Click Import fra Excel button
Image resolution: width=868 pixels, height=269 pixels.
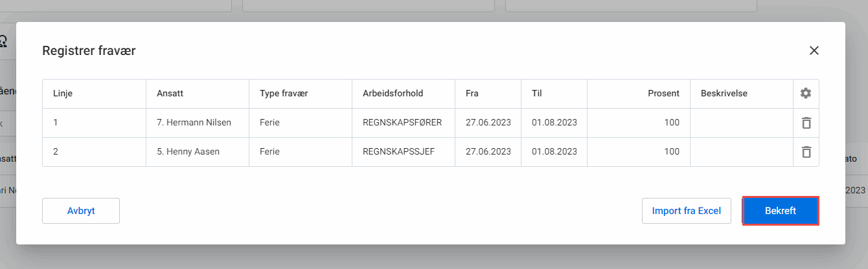(x=687, y=211)
